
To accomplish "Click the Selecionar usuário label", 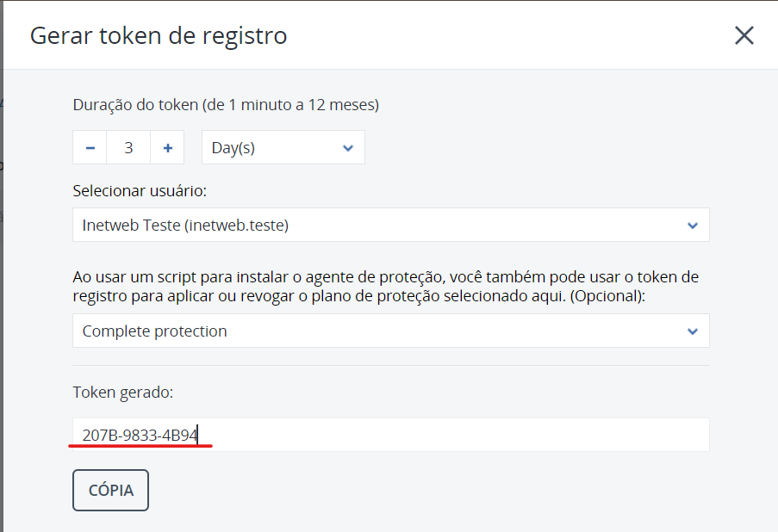I will click(x=140, y=191).
